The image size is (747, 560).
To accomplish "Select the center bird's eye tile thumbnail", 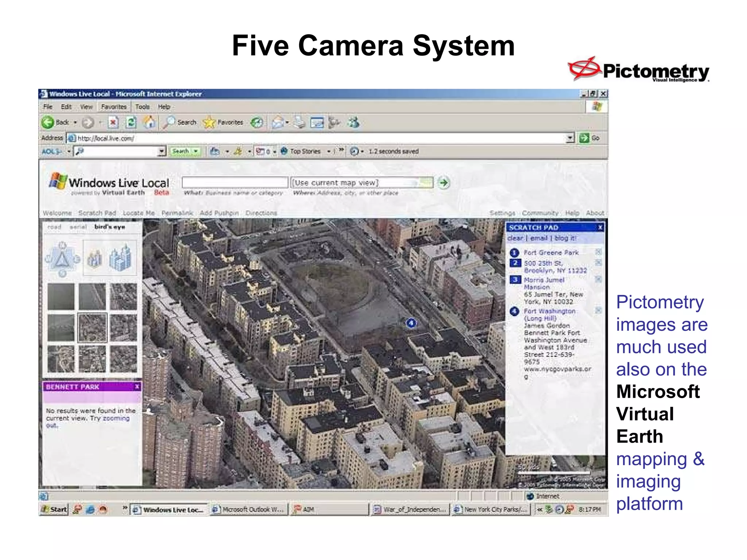I will [93, 327].
